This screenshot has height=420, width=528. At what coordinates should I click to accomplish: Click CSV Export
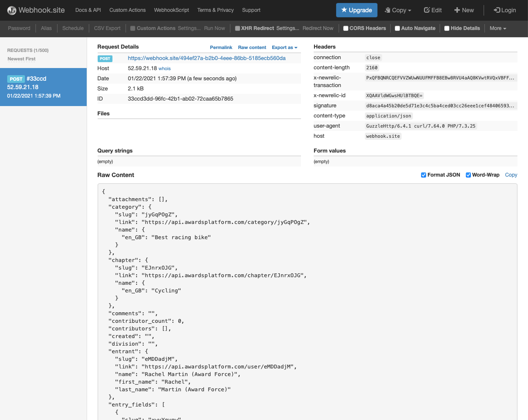[x=107, y=28]
